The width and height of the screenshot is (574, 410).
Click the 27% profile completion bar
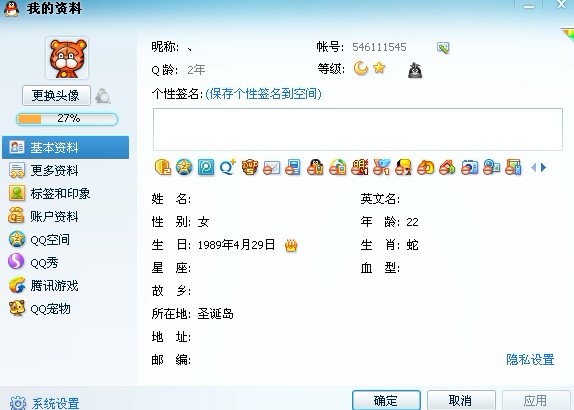click(67, 119)
